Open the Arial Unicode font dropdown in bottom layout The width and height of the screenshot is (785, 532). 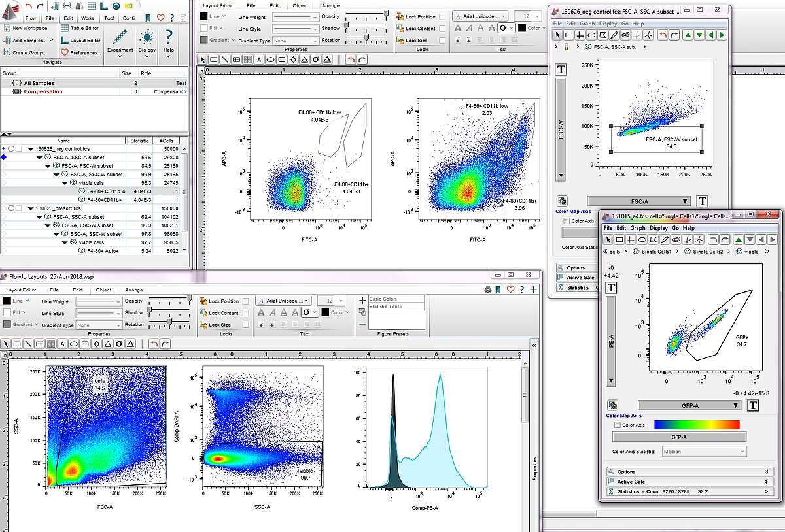tap(285, 301)
